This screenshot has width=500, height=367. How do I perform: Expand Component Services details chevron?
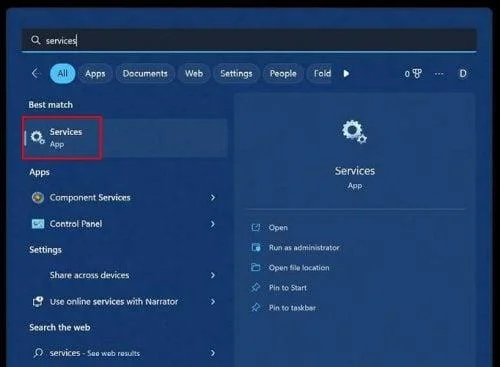pos(213,197)
